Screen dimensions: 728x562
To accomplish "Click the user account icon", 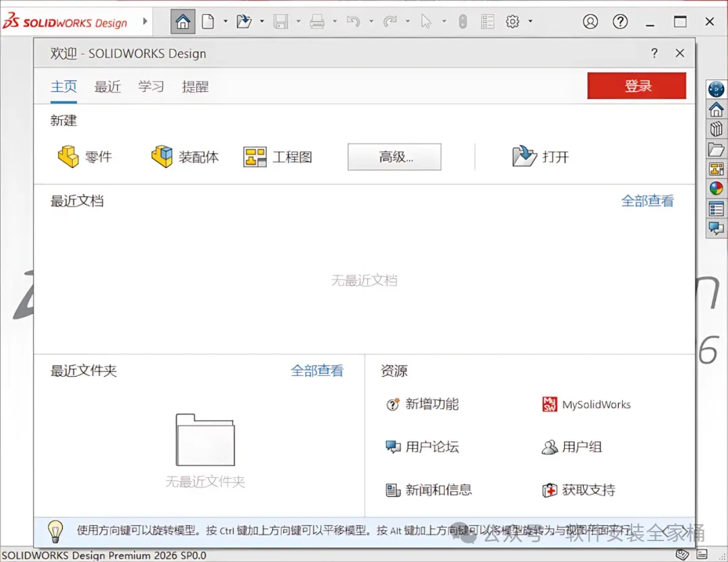I will click(590, 22).
